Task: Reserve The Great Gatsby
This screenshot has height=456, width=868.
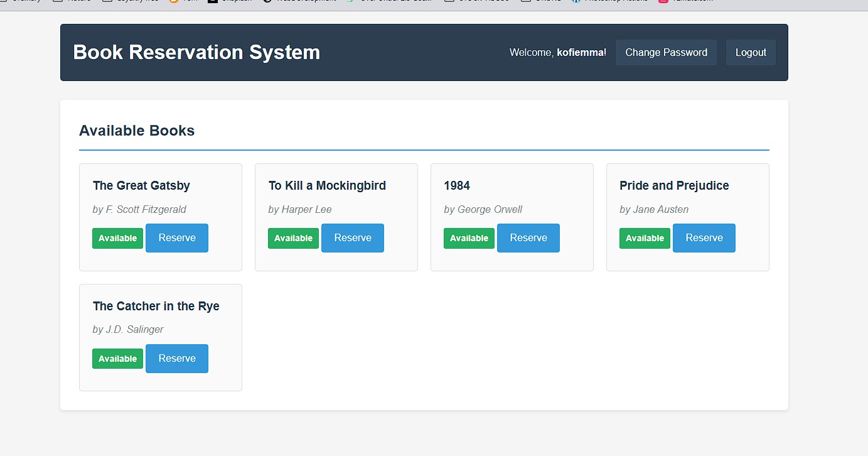Action: 177,238
